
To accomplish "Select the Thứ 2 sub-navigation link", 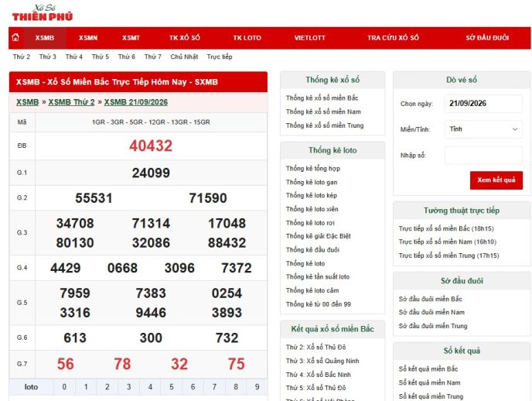I will point(22,57).
